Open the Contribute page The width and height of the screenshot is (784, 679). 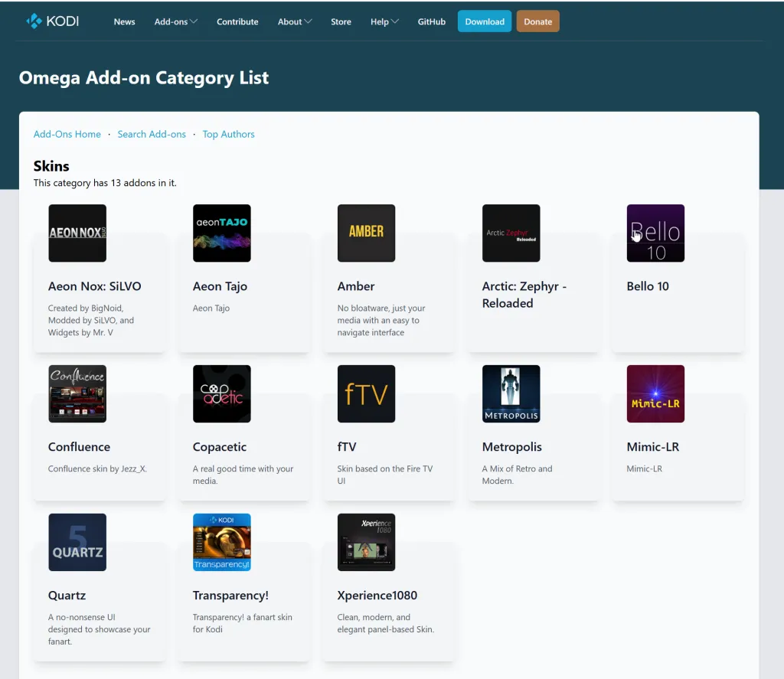[x=237, y=21]
